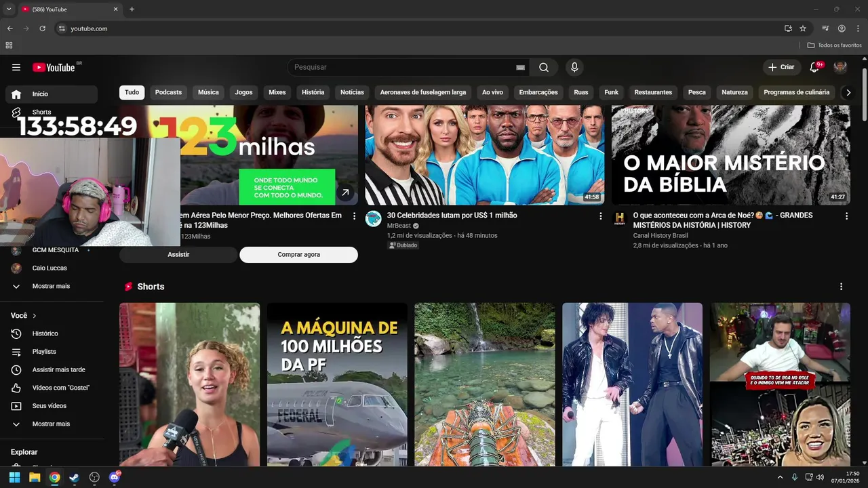Open Playlists in sidebar
The width and height of the screenshot is (868, 488).
[52, 352]
